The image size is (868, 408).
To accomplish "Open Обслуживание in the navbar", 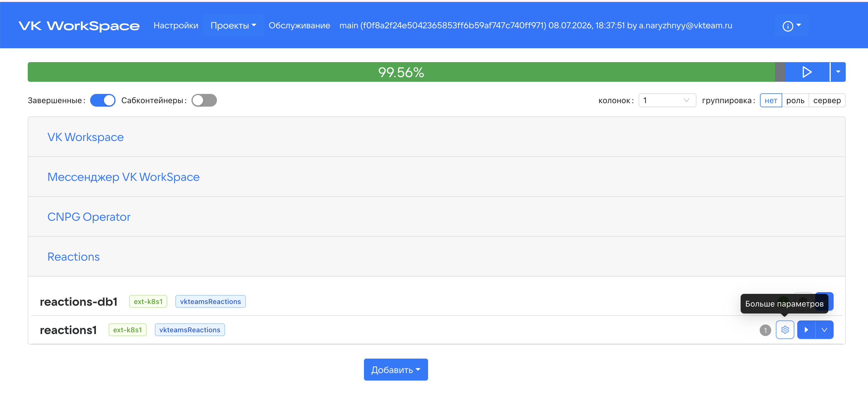I will pyautogui.click(x=299, y=25).
